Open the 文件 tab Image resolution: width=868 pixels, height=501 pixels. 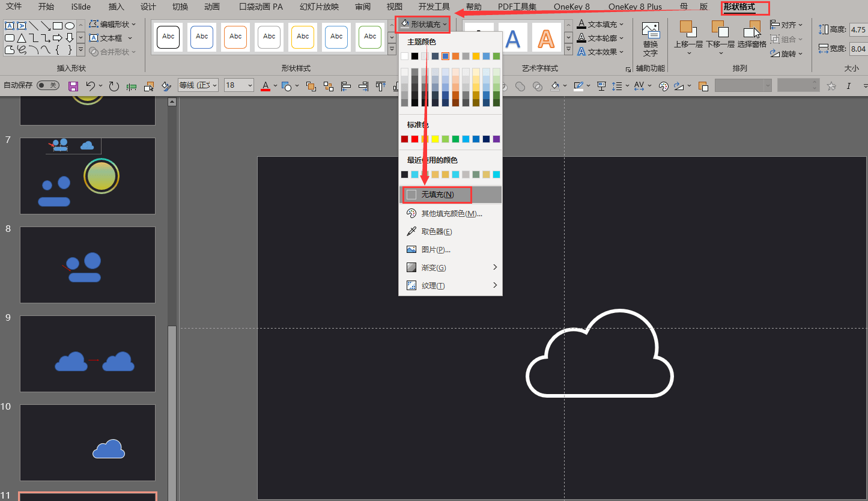[x=14, y=7]
